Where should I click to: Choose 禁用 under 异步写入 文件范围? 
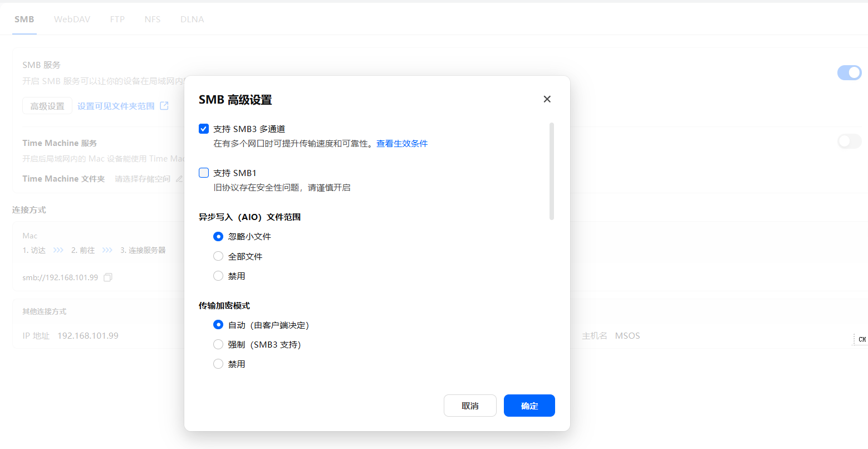(218, 276)
